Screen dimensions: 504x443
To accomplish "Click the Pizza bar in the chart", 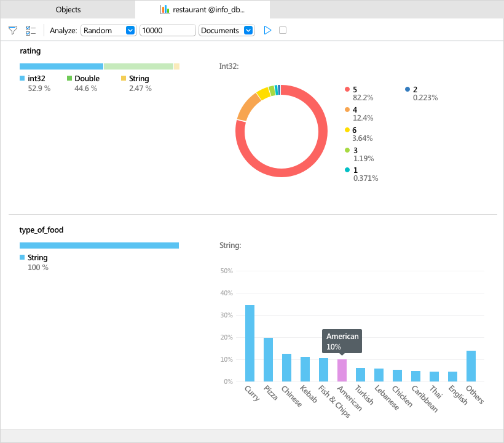I will pyautogui.click(x=268, y=360).
